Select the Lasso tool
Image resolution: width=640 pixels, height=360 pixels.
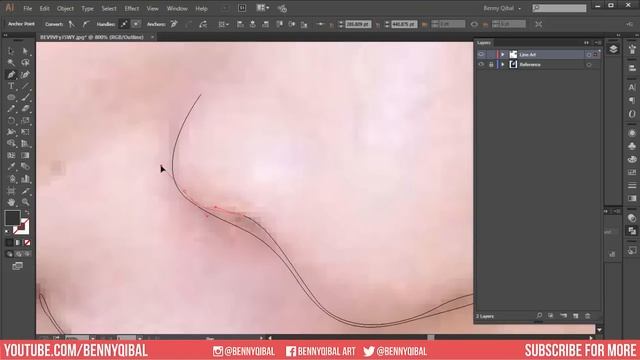pos(25,62)
